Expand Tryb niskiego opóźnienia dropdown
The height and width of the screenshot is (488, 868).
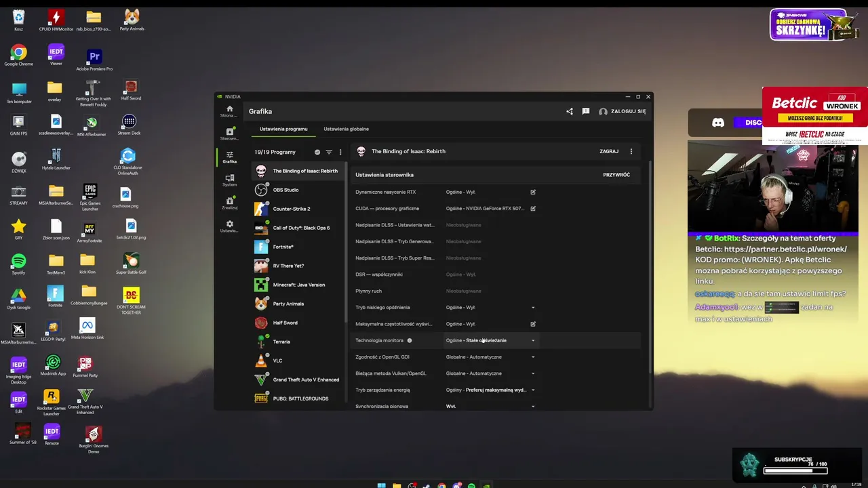point(533,308)
